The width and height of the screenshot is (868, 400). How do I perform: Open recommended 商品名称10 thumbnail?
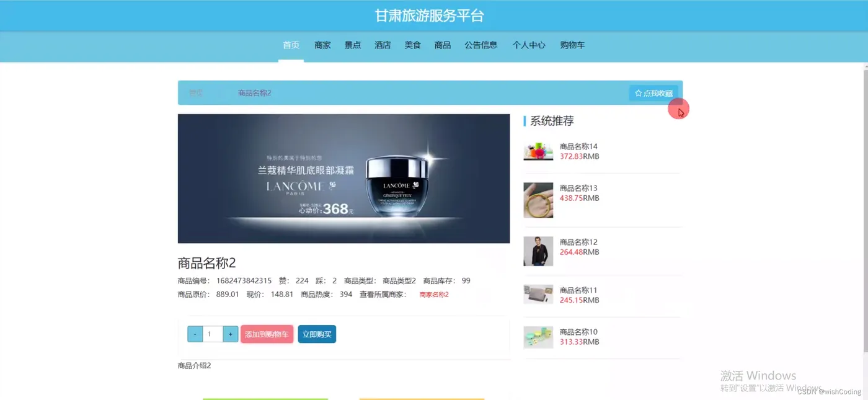point(538,337)
